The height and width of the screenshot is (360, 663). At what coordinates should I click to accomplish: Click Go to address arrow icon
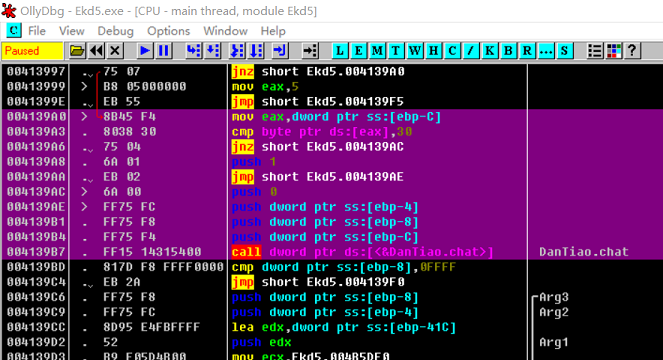pyautogui.click(x=310, y=51)
